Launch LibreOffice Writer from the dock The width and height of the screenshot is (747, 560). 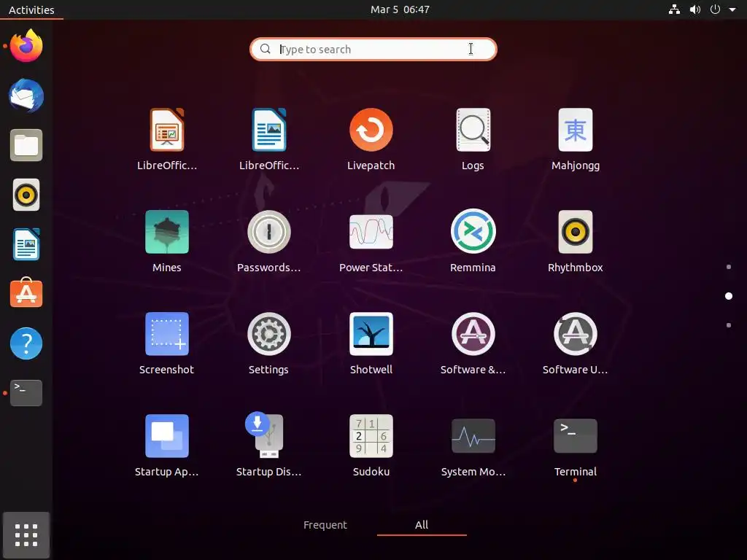point(26,244)
